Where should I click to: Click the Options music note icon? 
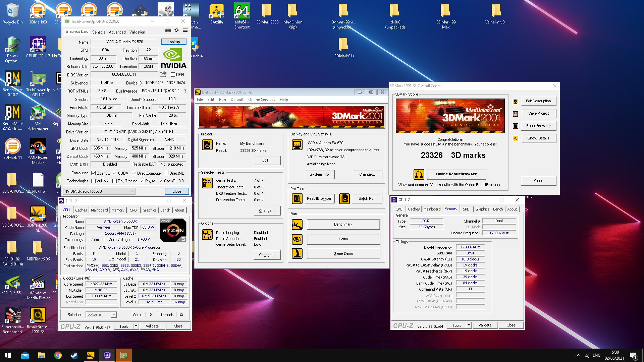(x=207, y=235)
